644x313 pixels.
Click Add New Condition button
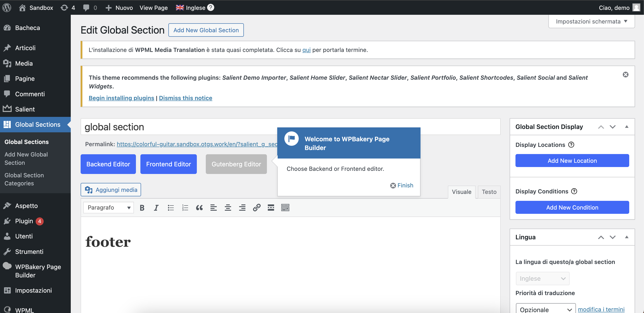click(572, 207)
